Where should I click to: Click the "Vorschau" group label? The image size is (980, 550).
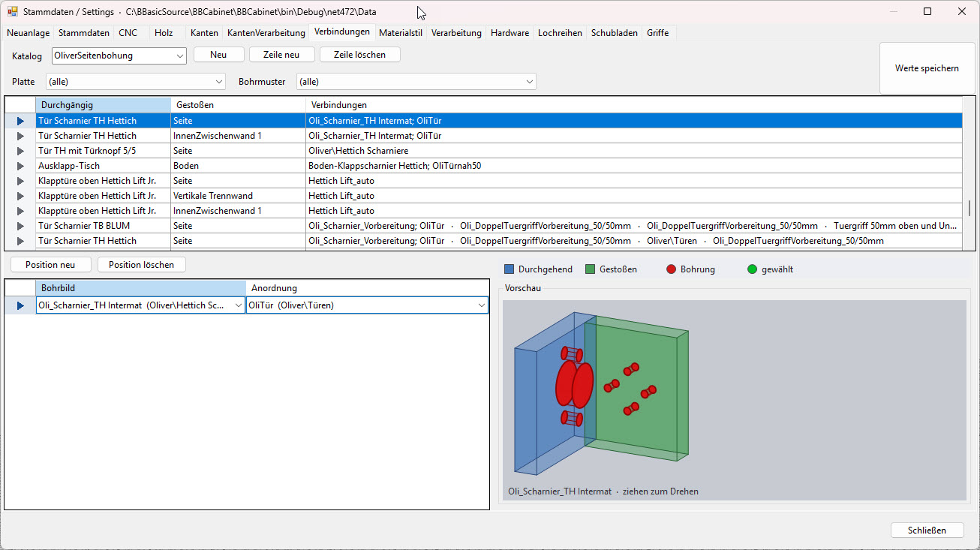(x=523, y=288)
